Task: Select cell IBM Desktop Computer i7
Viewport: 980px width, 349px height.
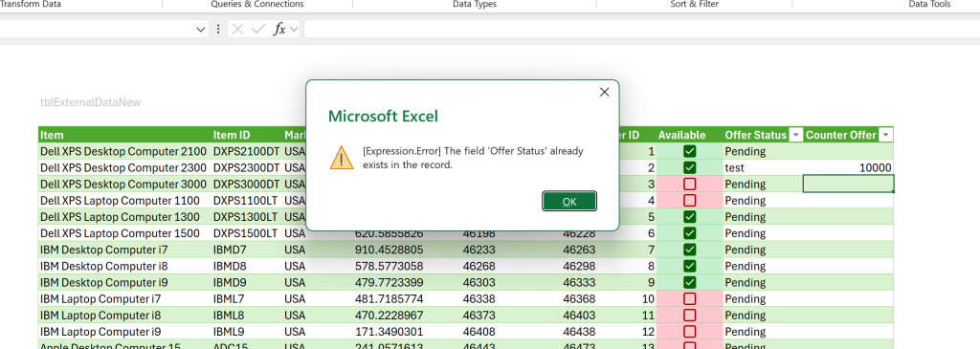Action: (x=125, y=250)
